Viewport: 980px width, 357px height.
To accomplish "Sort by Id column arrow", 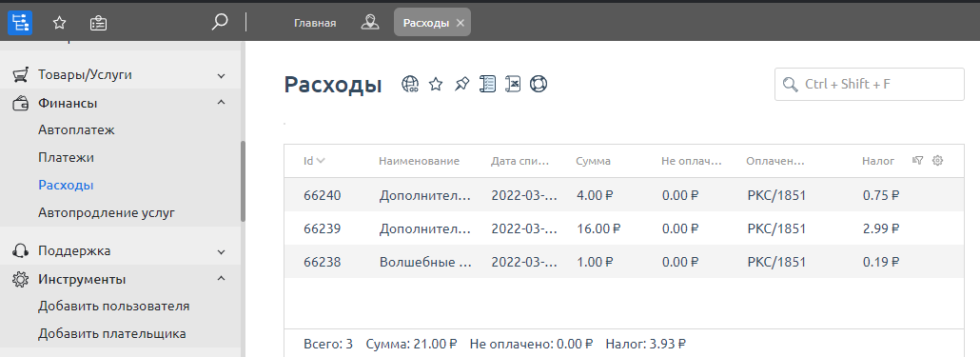I will 321,161.
